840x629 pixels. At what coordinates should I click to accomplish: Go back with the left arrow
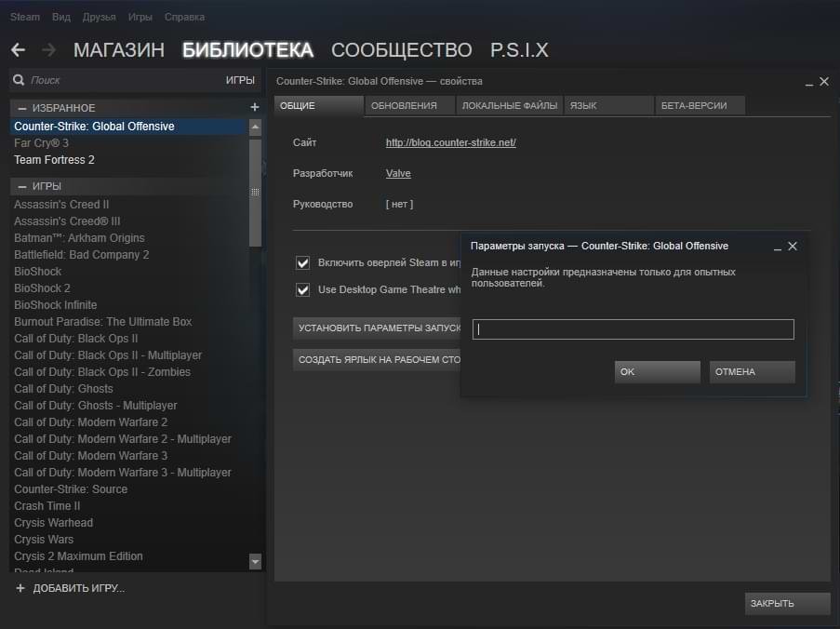click(18, 50)
